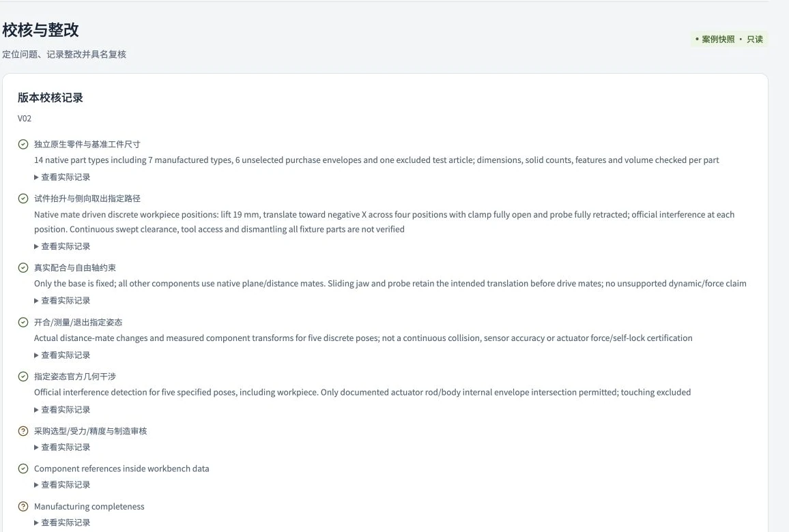Click question-mark icon beside Manufacturing completeness
This screenshot has height=532, width=789.
(x=23, y=506)
